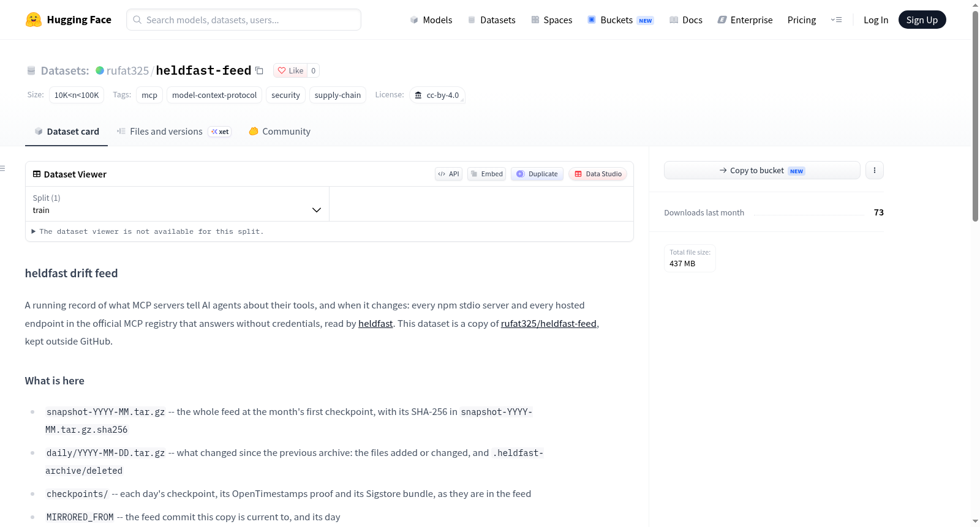Go to the rufat325 profile
Screen dimensions: 980x527
[127, 70]
